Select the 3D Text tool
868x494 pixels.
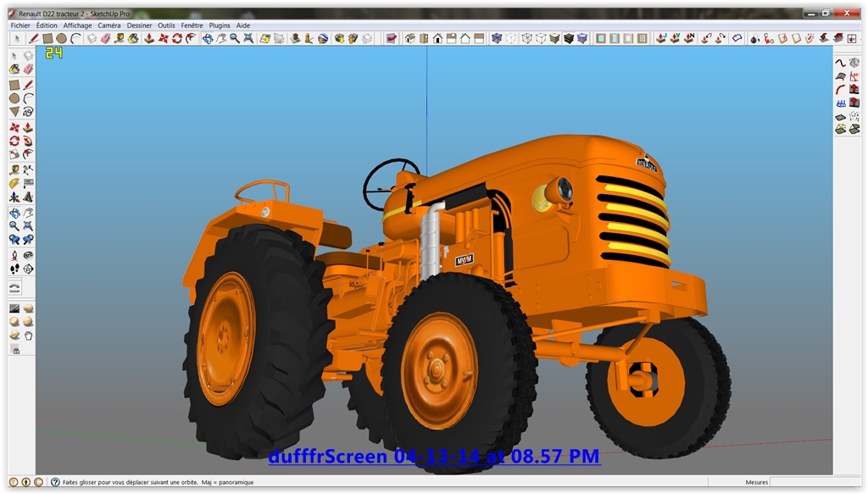tap(28, 197)
